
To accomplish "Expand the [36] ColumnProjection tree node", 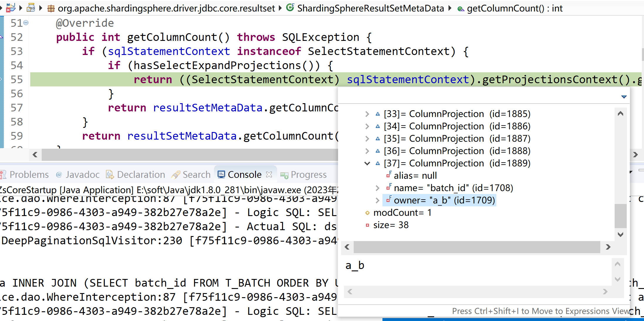I will (367, 151).
